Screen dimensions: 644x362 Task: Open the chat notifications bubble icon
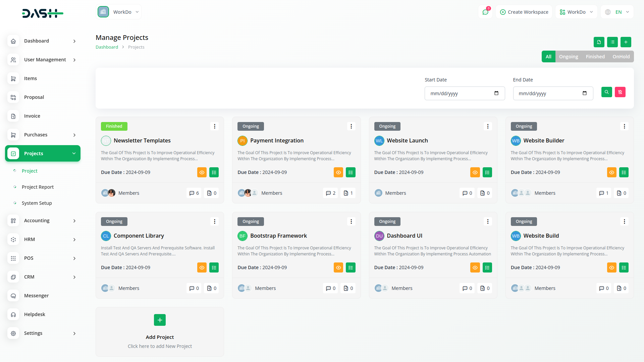[x=485, y=11]
